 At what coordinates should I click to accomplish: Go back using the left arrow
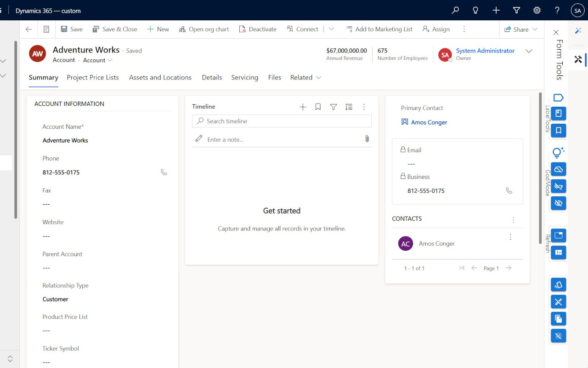coord(29,29)
